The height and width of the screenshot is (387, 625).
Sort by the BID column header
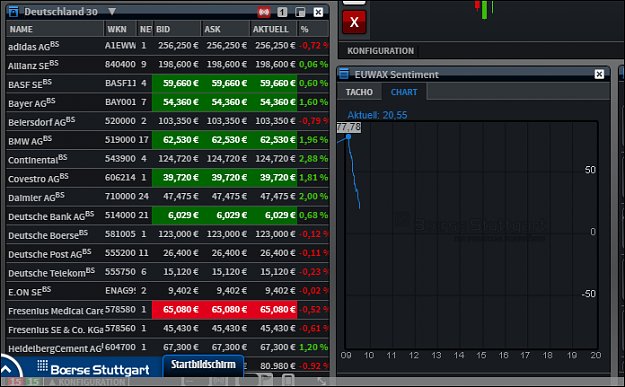pos(177,29)
